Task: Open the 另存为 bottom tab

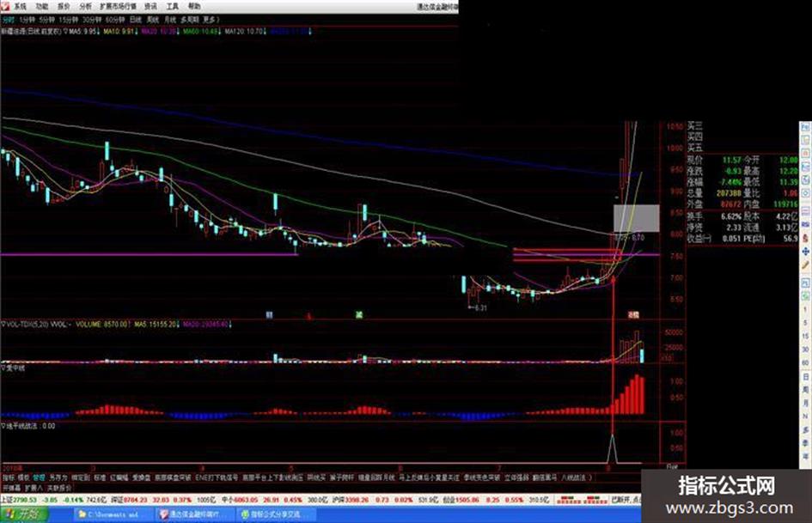Action: tap(58, 477)
